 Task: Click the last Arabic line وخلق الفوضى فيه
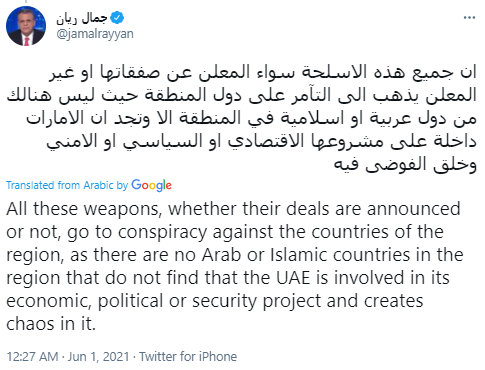tap(405, 165)
